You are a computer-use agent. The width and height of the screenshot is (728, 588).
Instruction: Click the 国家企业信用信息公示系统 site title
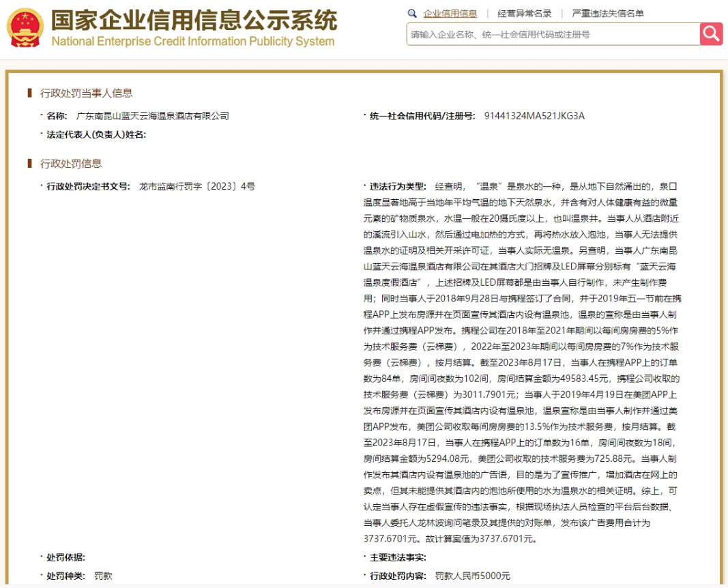point(194,20)
